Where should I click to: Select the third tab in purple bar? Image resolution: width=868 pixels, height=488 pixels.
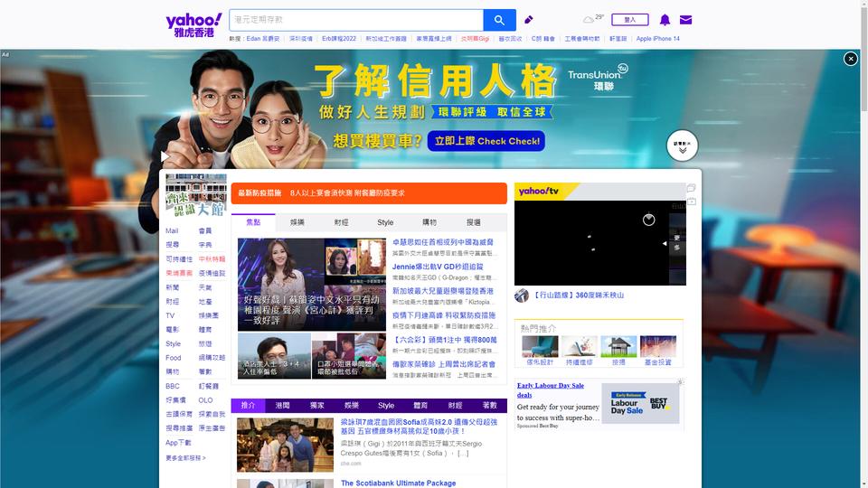[317, 406]
